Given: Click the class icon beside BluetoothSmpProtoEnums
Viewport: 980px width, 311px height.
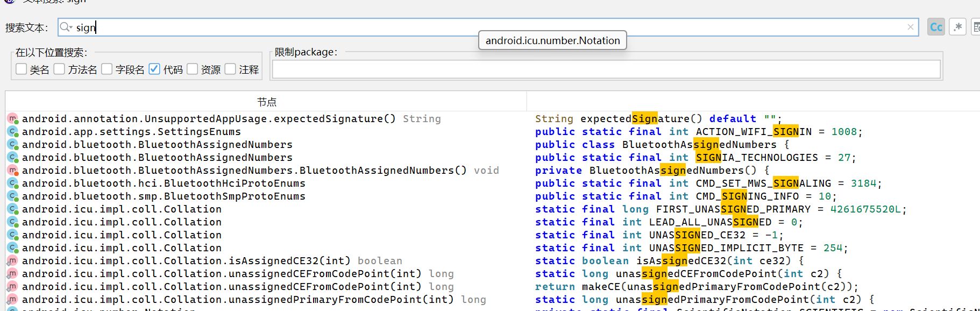Looking at the screenshot, I should point(12,196).
